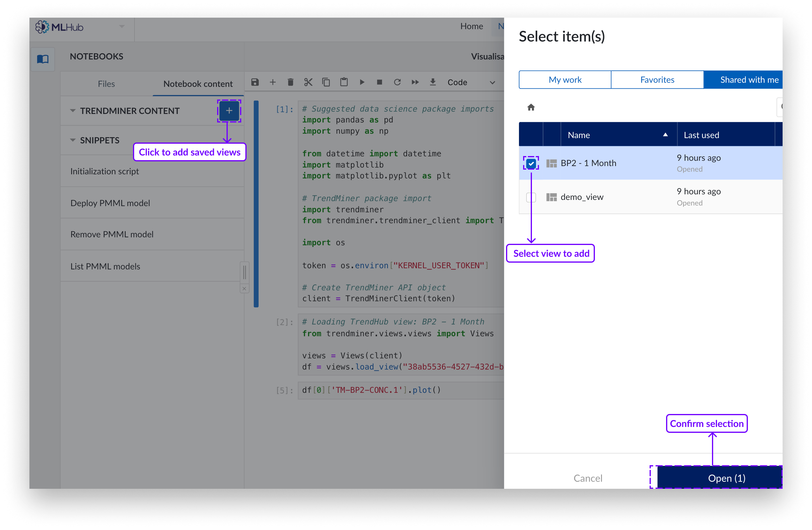This screenshot has width=812, height=530.
Task: Select the Initialization script snippet
Action: [x=105, y=171]
